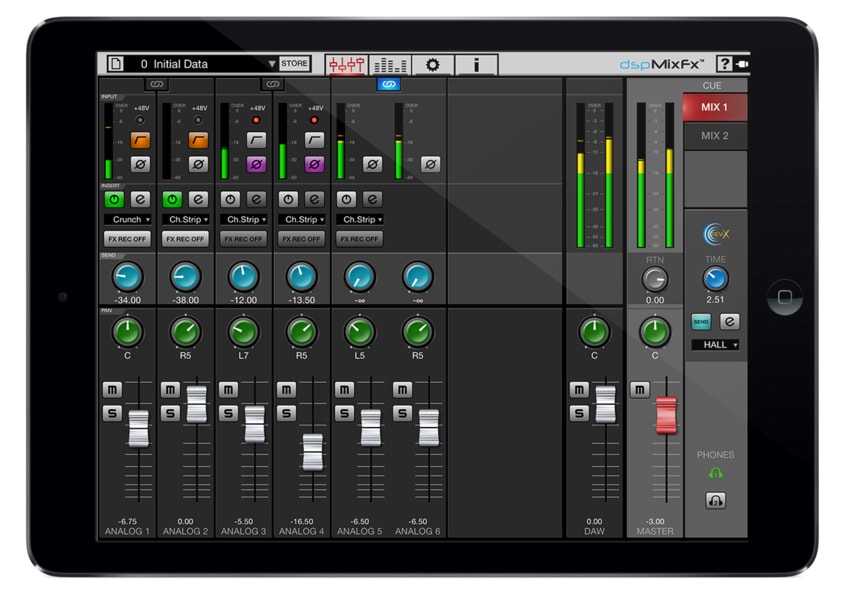Viewport: 841px width, 600px height.
Task: Expand the Initial Data scene dropdown
Action: (x=272, y=64)
